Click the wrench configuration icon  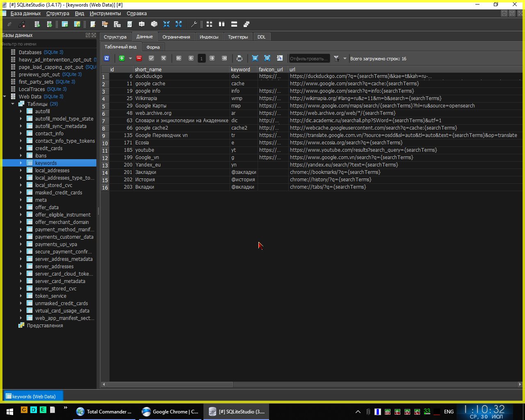[194, 24]
